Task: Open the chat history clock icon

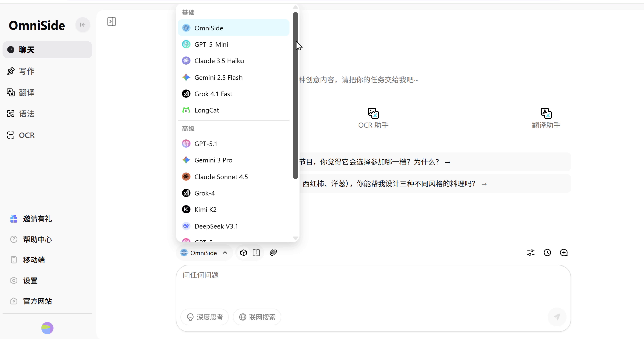Action: click(x=547, y=253)
